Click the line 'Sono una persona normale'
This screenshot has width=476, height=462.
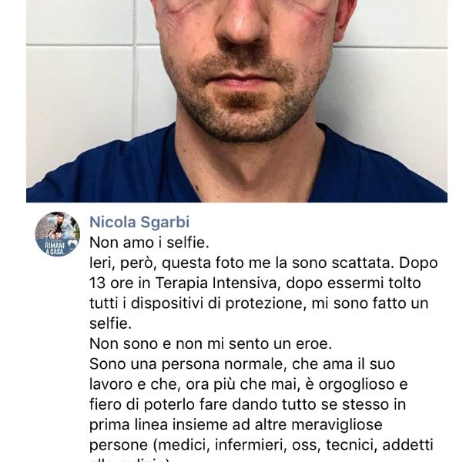(243, 364)
